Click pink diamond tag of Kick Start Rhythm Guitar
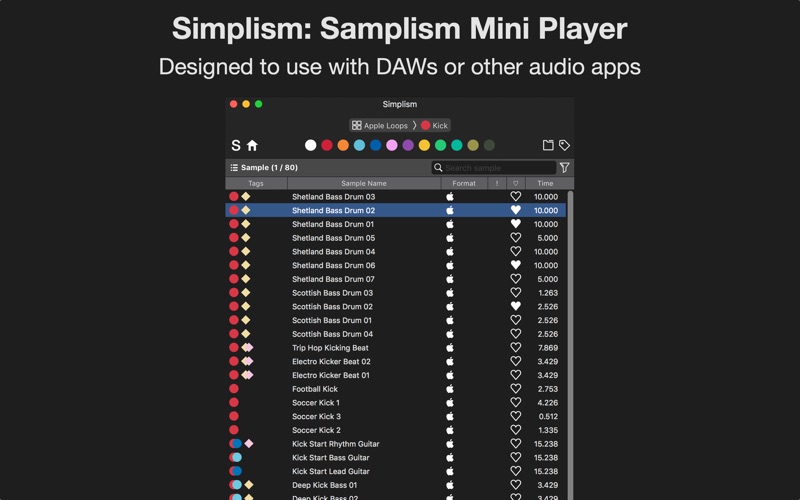This screenshot has width=800, height=500. (248, 444)
